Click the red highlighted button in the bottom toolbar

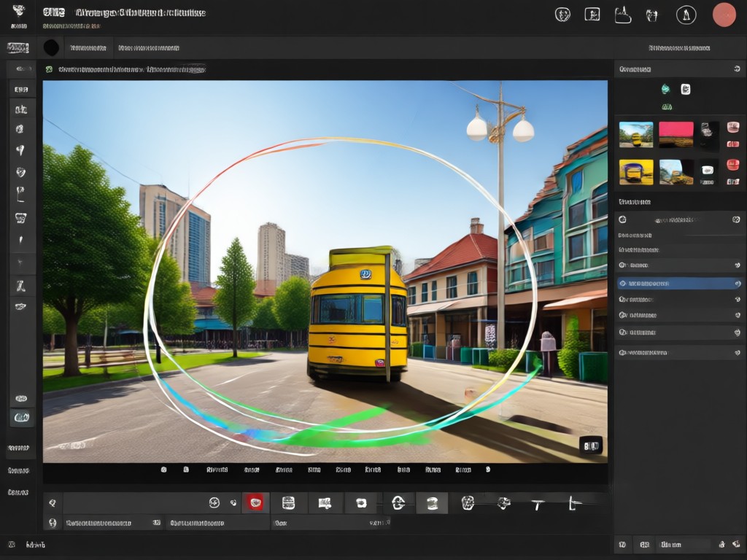coord(255,503)
